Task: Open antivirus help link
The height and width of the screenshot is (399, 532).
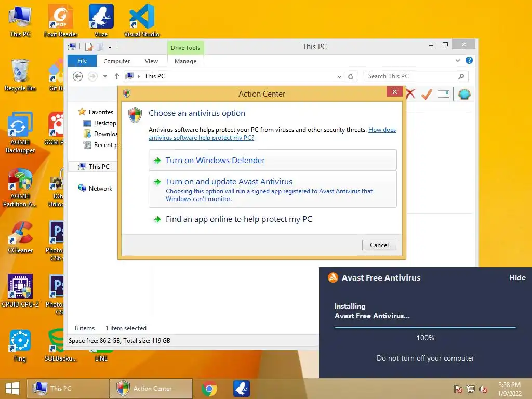Action: click(x=272, y=134)
